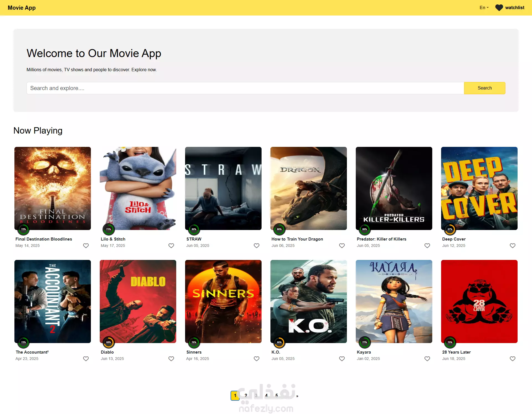This screenshot has width=532, height=414.
Task: Click the Movie App home link
Action: click(22, 8)
